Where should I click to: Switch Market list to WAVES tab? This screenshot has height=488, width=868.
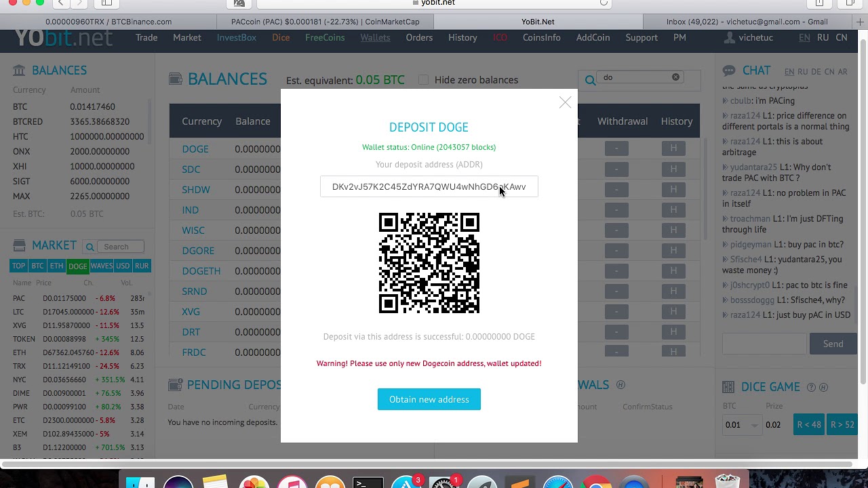click(102, 266)
